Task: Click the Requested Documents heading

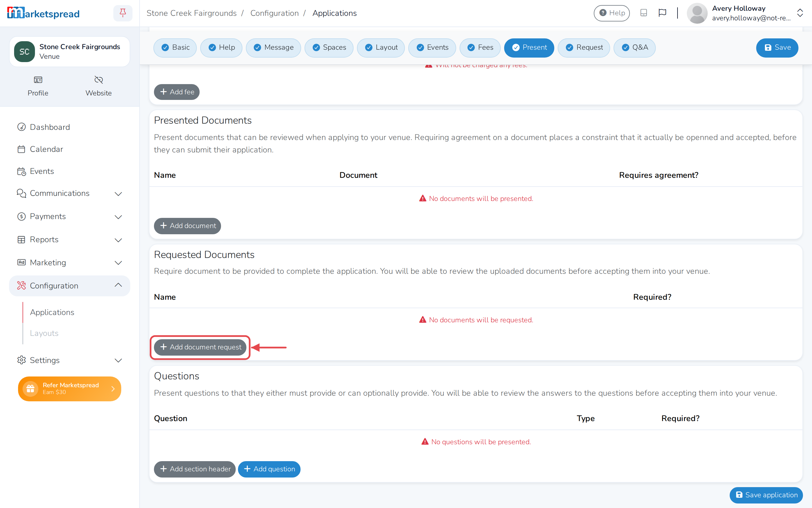Action: click(204, 255)
